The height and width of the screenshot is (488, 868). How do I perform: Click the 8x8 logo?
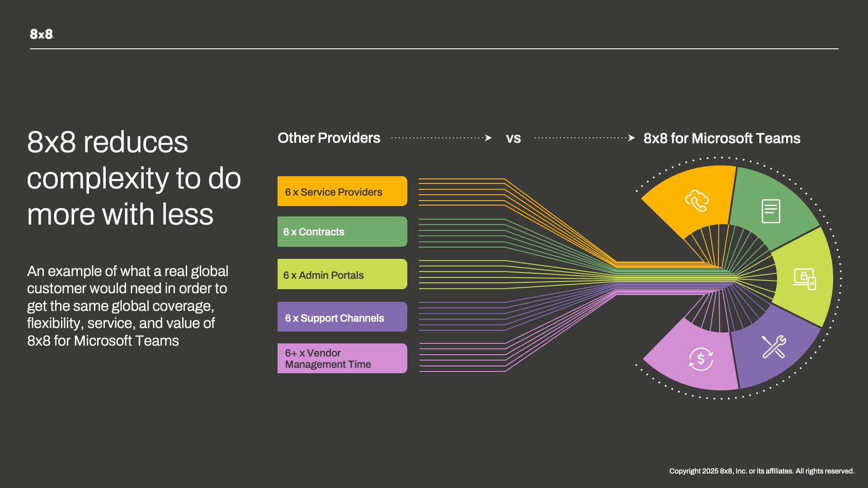[42, 34]
